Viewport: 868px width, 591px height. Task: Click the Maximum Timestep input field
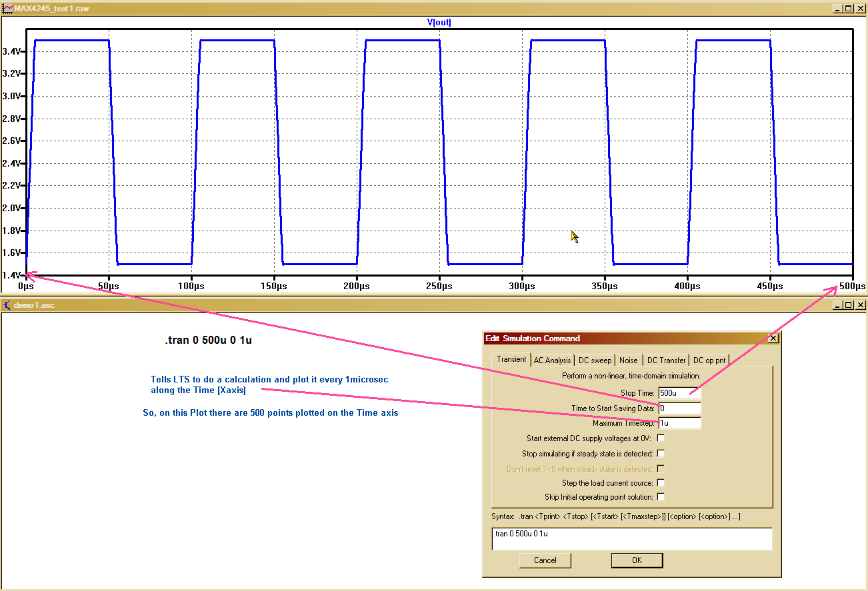point(679,423)
